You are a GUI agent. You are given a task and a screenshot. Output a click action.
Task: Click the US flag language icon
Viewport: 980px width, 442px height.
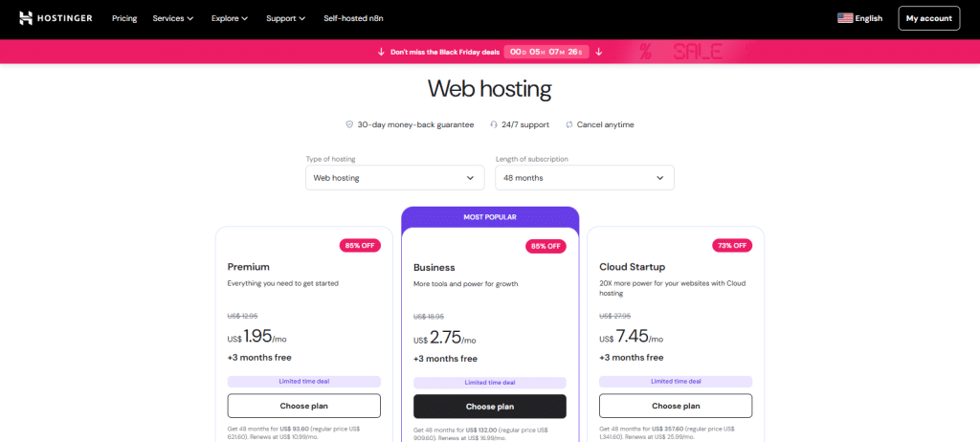tap(845, 18)
